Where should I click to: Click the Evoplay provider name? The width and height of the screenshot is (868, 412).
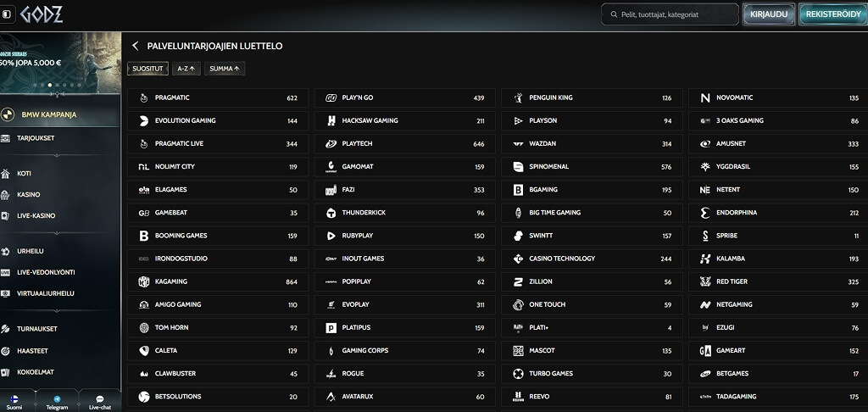[x=355, y=304]
